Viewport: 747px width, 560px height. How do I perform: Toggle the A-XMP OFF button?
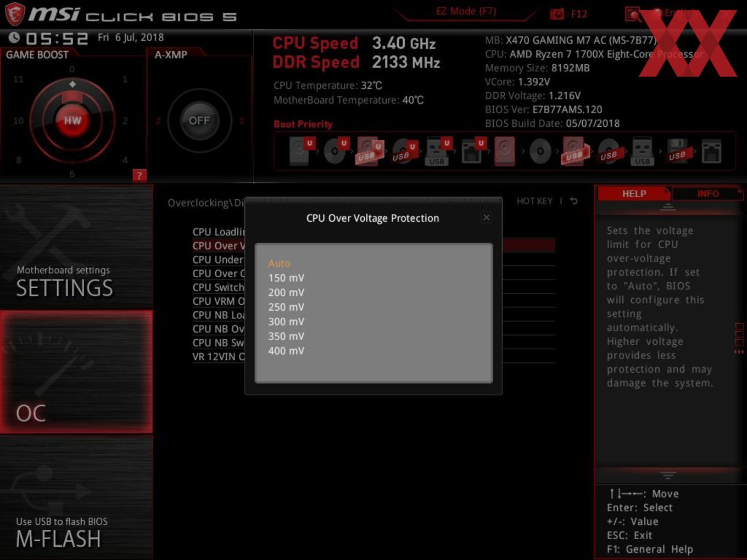coord(199,121)
